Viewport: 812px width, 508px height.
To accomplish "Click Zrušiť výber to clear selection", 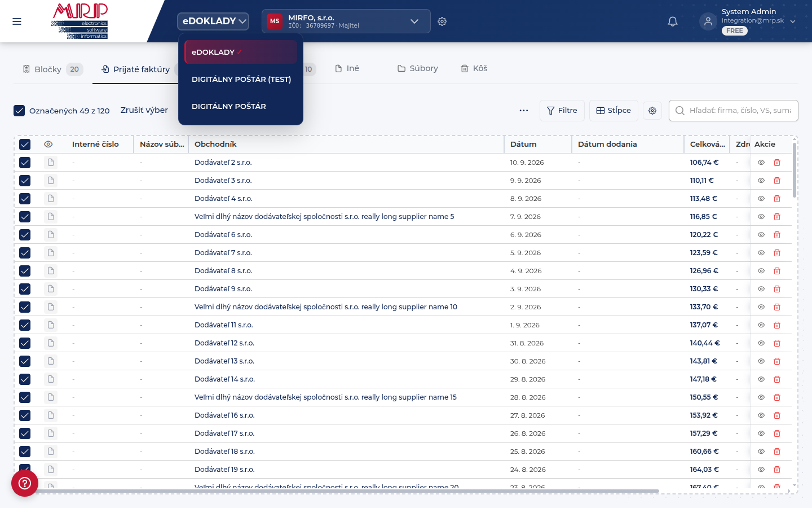I will pyautogui.click(x=144, y=110).
